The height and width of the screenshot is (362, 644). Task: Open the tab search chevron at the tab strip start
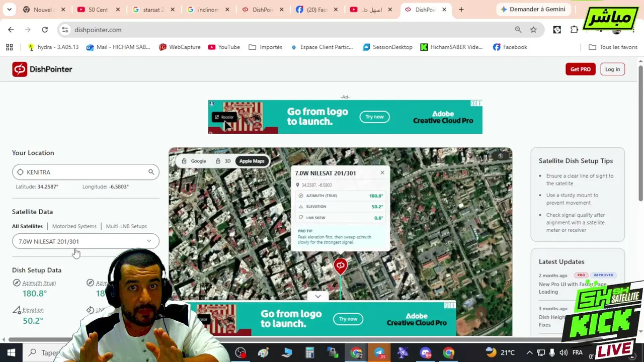point(9,9)
